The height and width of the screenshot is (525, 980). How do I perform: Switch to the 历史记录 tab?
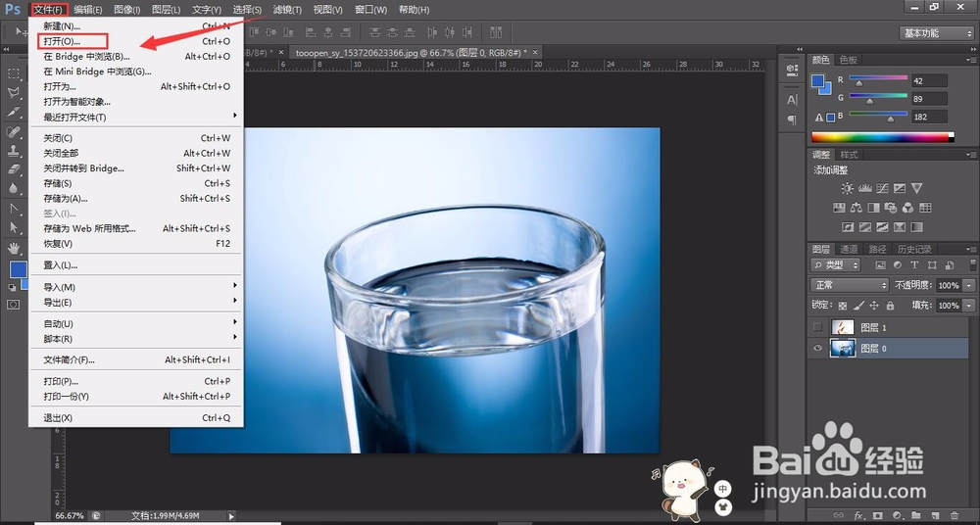pyautogui.click(x=914, y=249)
